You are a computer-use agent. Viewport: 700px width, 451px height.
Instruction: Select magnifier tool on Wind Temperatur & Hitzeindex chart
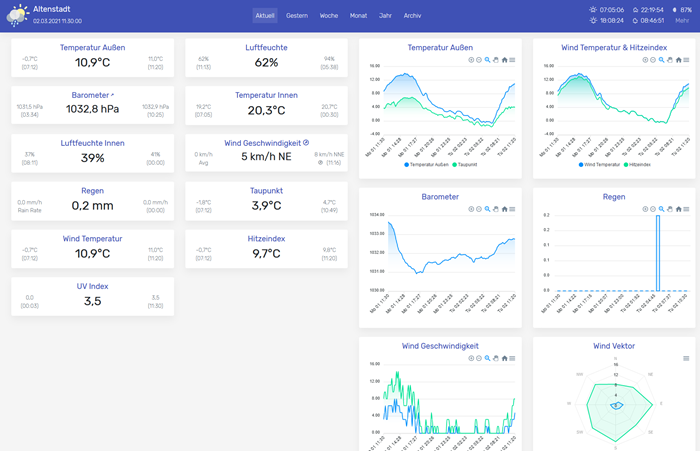tap(662, 60)
